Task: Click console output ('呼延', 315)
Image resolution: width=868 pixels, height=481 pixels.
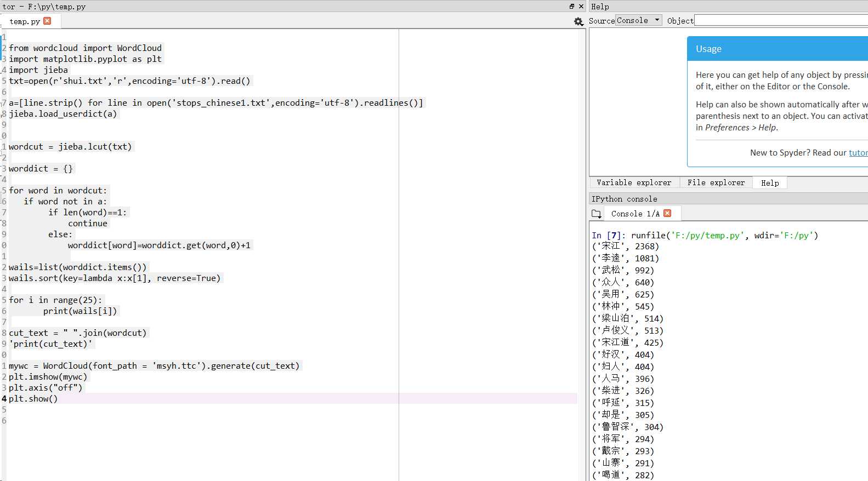Action: coord(623,403)
